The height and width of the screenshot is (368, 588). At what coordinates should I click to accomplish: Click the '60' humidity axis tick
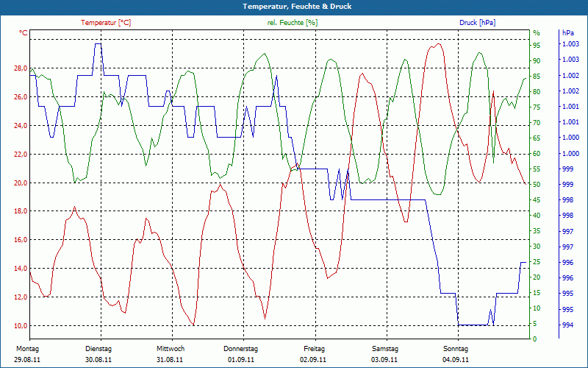[537, 154]
